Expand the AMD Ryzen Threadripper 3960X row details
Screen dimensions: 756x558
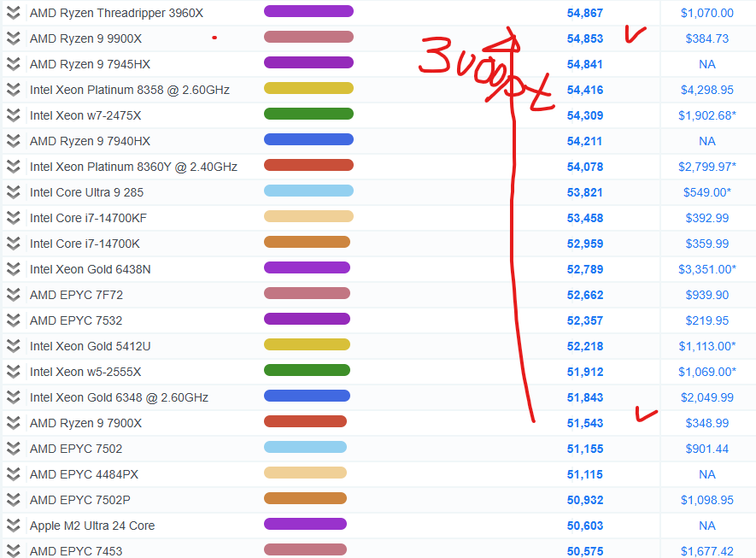click(x=14, y=13)
